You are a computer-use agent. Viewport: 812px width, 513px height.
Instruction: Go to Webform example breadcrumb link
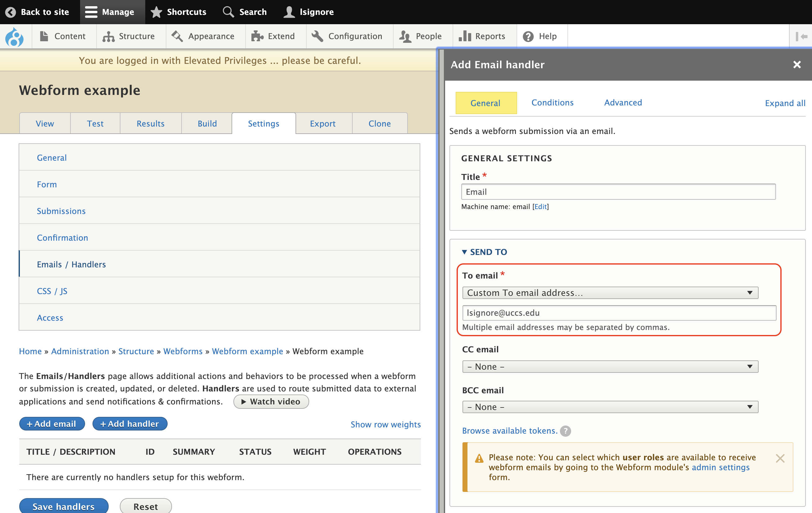point(247,351)
